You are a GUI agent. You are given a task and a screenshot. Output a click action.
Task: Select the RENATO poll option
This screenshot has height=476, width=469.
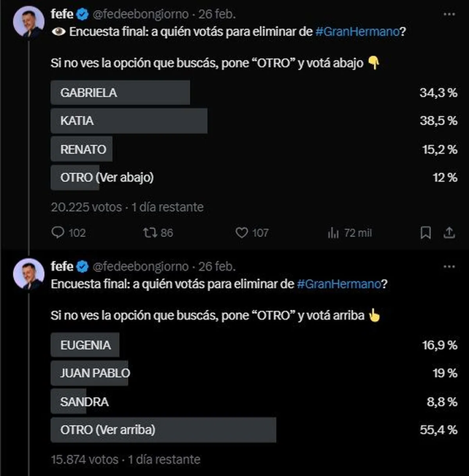click(83, 149)
